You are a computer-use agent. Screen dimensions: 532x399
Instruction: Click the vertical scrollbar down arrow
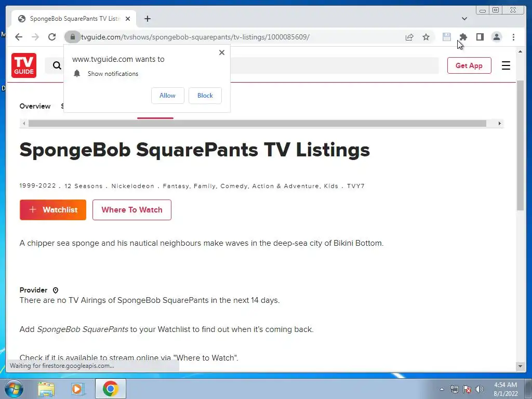point(521,366)
